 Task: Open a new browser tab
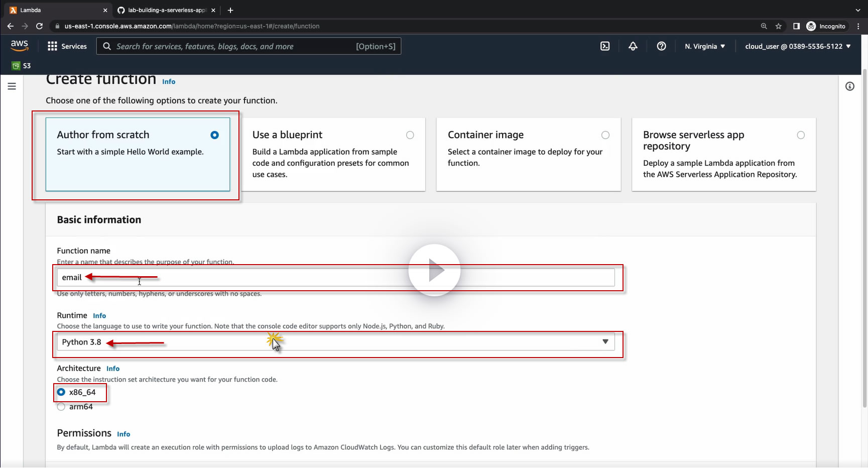coord(230,10)
